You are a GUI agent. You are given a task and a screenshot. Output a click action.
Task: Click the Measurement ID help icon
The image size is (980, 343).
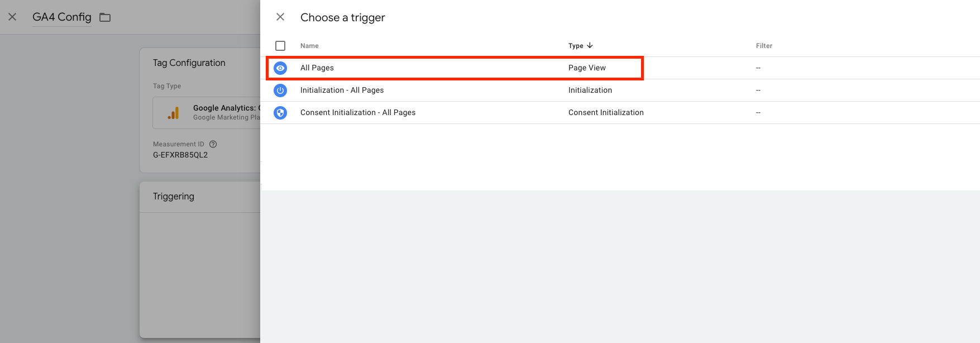tap(213, 144)
